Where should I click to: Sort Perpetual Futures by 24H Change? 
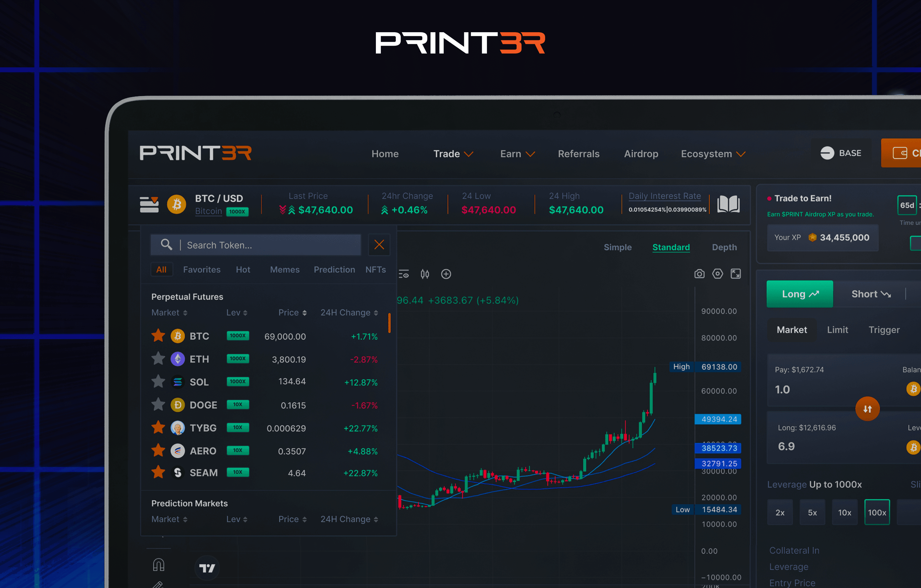(349, 312)
